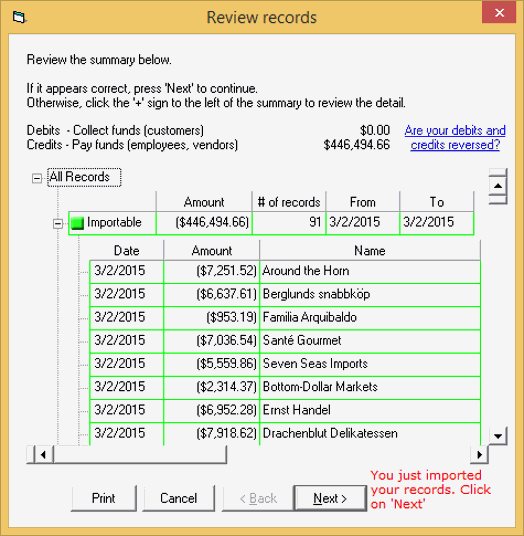The height and width of the screenshot is (536, 524).
Task: Click the horizontal scrollbar left arrow
Action: (x=43, y=455)
